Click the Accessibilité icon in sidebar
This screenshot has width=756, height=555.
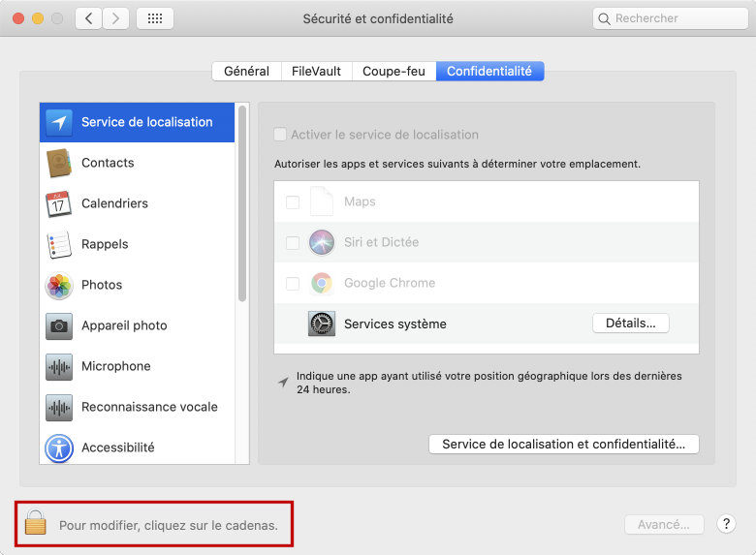59,448
